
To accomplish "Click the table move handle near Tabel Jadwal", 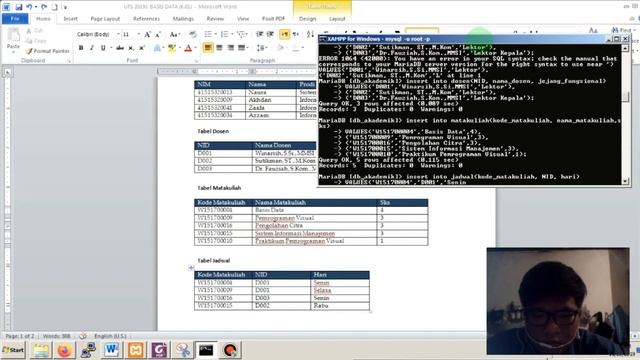I will click(191, 268).
